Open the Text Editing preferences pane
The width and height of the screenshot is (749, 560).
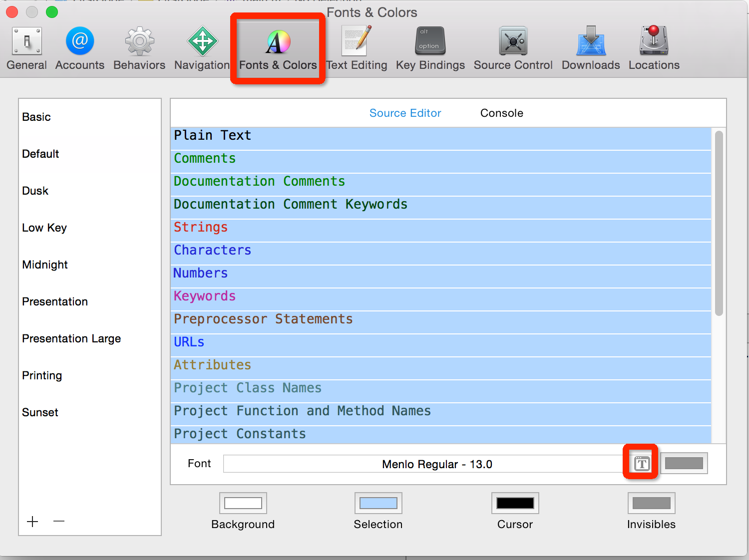pos(356,47)
